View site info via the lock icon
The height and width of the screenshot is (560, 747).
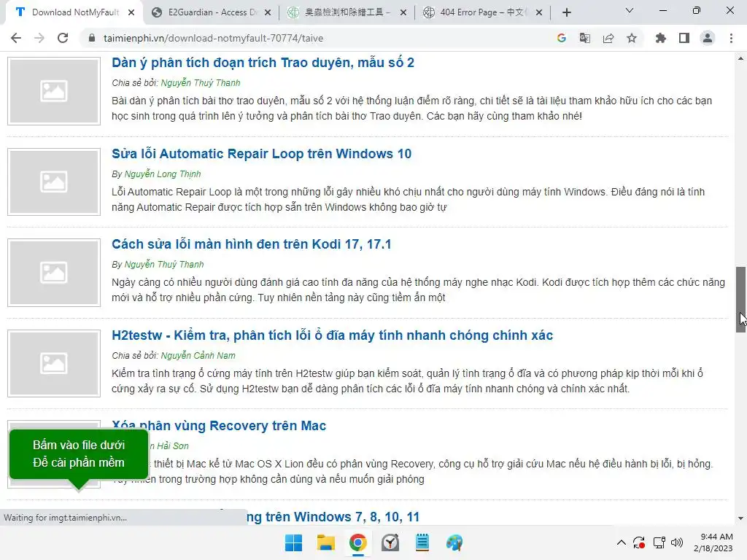pyautogui.click(x=92, y=38)
